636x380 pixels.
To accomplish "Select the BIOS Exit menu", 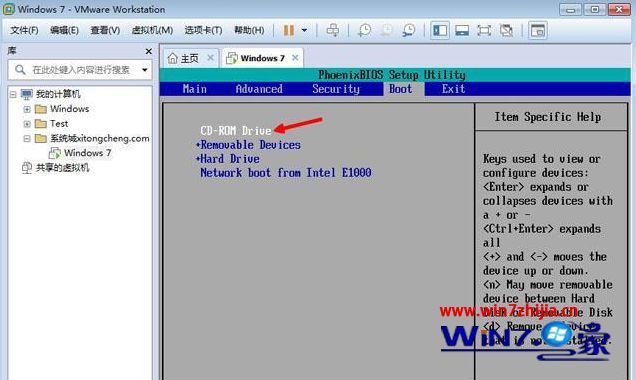I will click(453, 89).
